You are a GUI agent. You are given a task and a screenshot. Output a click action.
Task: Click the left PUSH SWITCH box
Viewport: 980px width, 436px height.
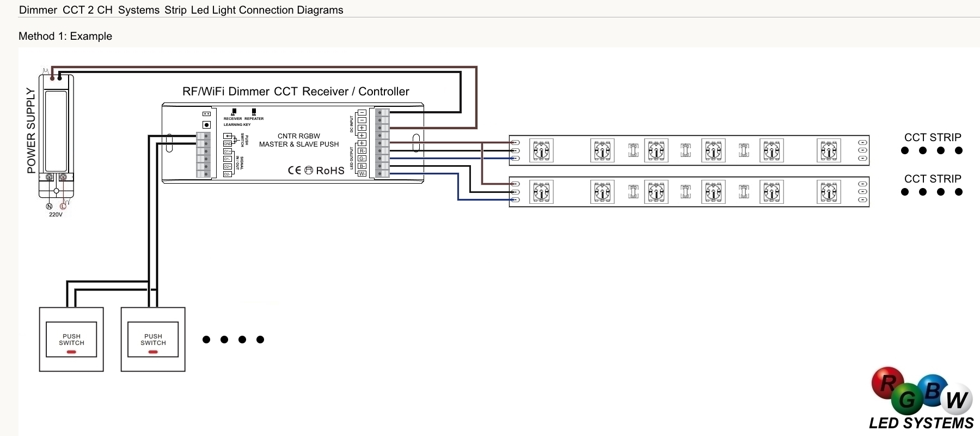point(71,340)
